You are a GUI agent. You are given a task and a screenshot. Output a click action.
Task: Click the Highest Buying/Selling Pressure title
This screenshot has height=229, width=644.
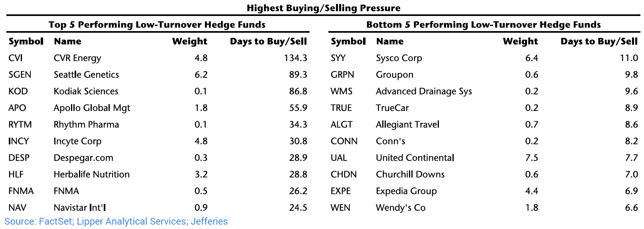(x=323, y=8)
